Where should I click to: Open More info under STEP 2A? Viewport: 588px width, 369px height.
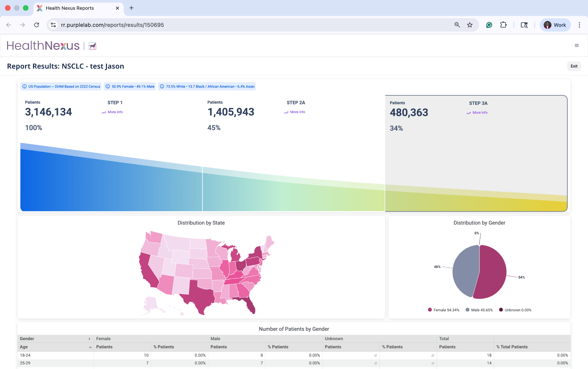coord(297,112)
